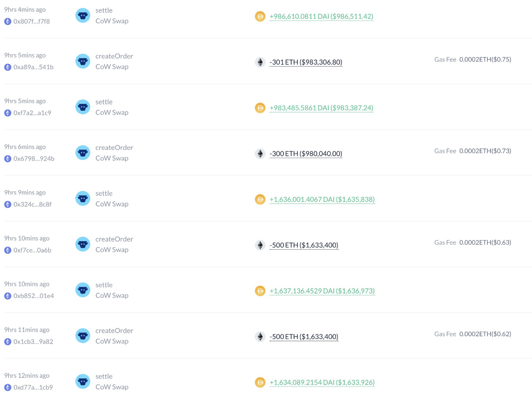Click Ethereum chain icon beside 0xf7a2...a1c9
Image resolution: width=532 pixels, height=396 pixels.
coord(8,113)
